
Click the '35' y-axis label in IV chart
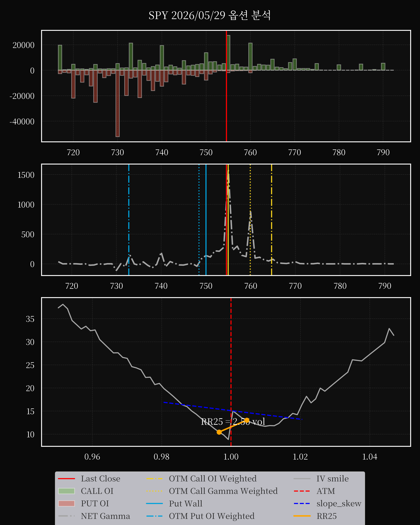[x=30, y=319]
